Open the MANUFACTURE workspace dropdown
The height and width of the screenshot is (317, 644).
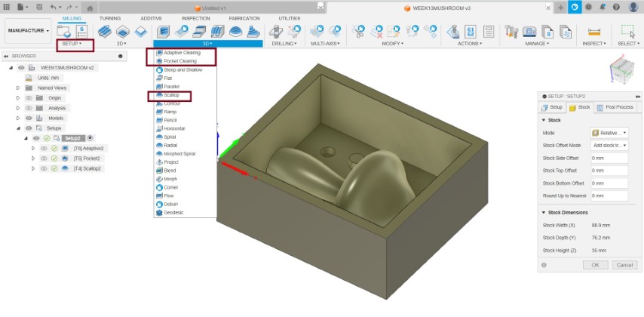[29, 31]
